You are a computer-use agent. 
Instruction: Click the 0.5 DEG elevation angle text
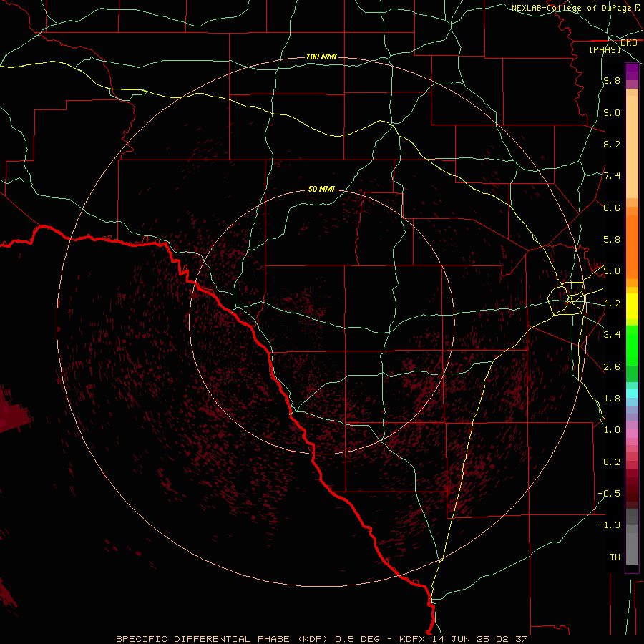pyautogui.click(x=358, y=639)
